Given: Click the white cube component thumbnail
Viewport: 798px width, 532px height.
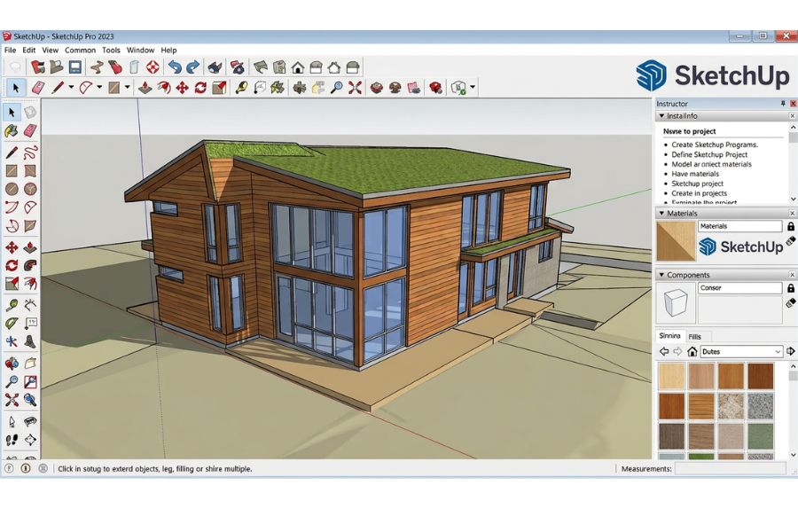Looking at the screenshot, I should click(x=676, y=303).
